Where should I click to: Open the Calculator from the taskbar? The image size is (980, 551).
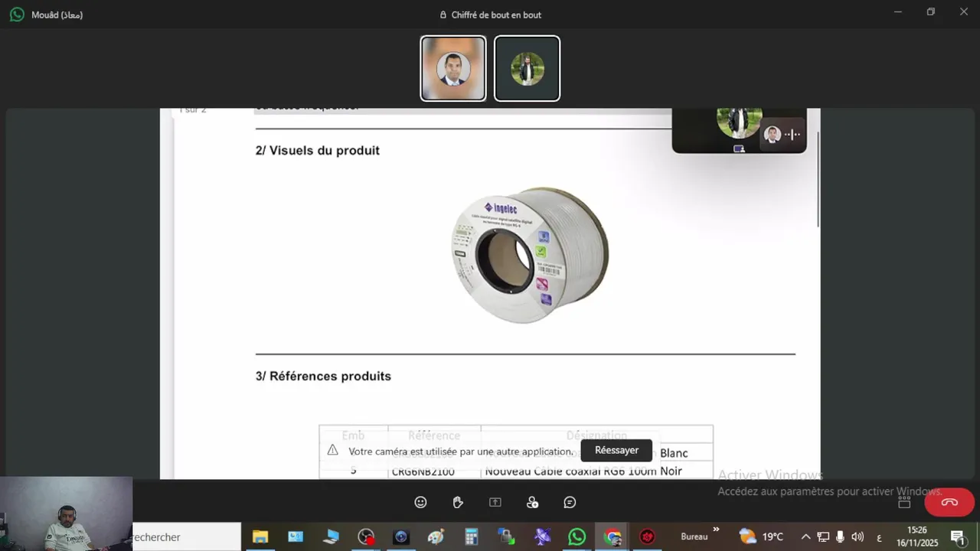point(472,537)
